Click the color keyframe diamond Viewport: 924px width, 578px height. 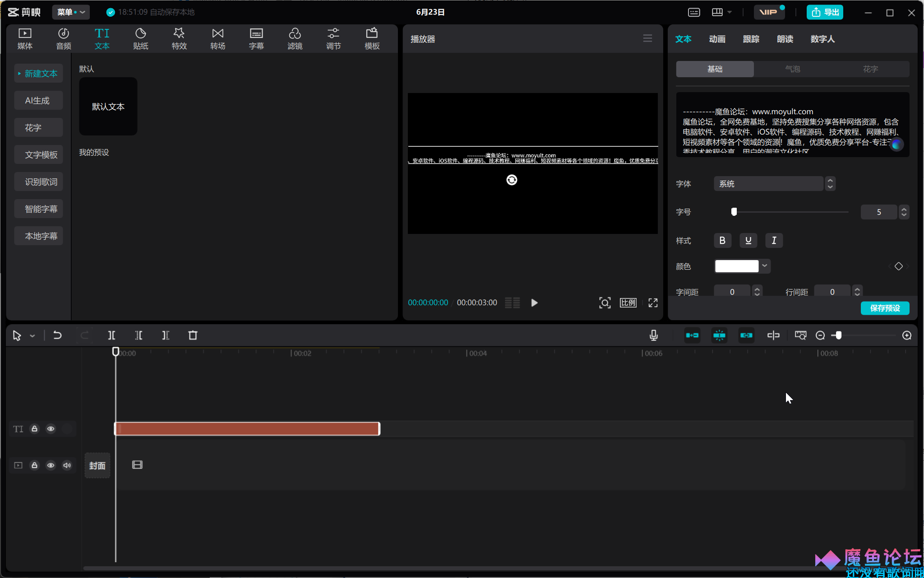tap(898, 266)
